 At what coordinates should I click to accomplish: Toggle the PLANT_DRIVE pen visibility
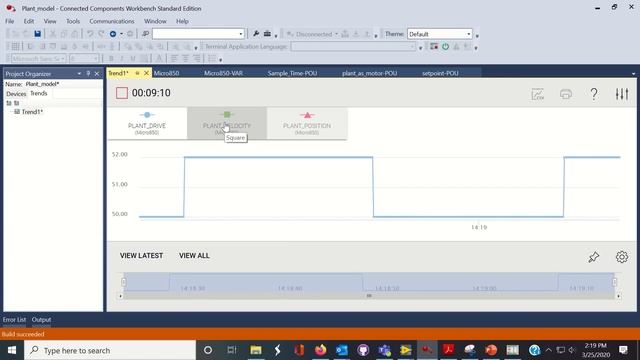147,123
